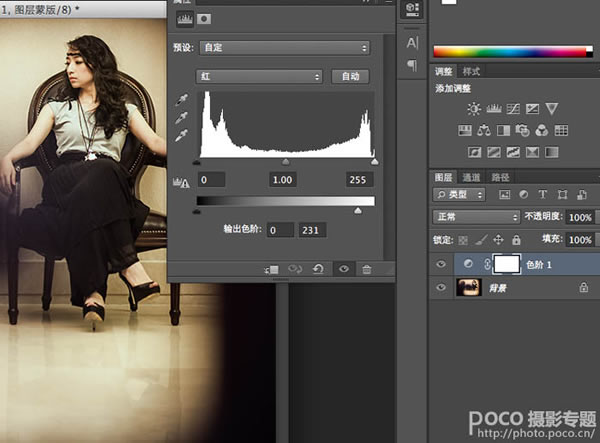This screenshot has width=600, height=443.
Task: Toggle adjustment visibility eye in Properties
Action: (343, 269)
